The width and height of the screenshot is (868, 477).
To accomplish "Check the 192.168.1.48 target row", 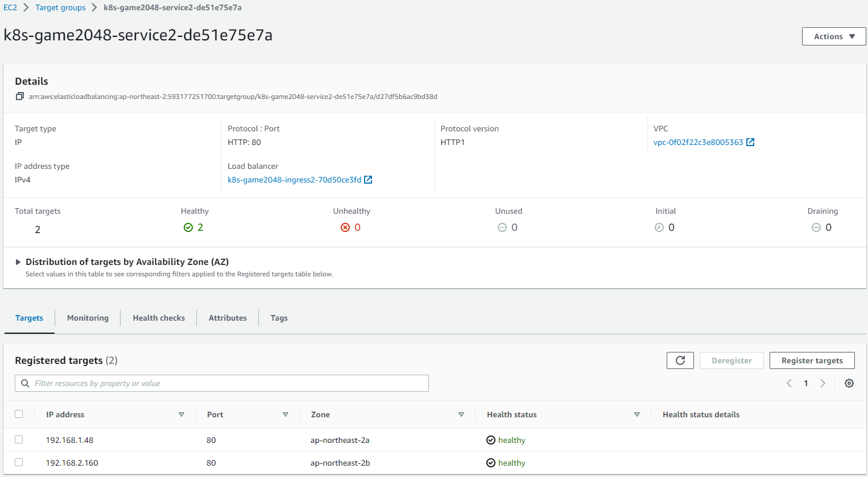I will pos(19,439).
